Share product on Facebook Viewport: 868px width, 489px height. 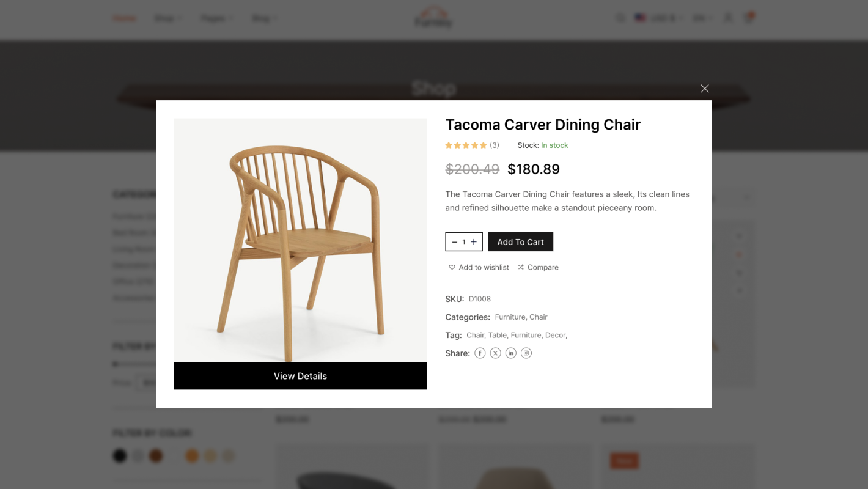point(480,353)
